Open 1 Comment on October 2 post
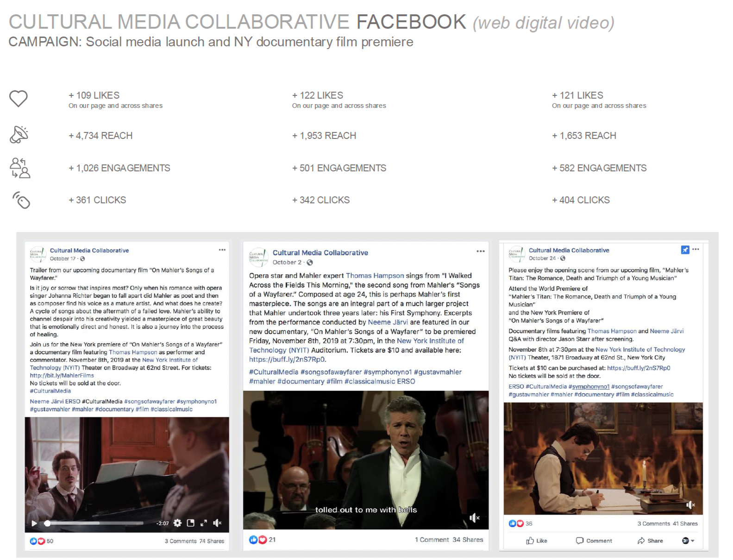Viewport: 733px width, 560px height. pos(432,540)
